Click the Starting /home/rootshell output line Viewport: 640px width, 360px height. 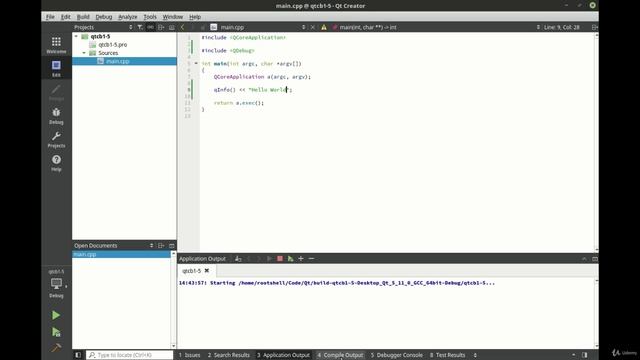click(x=337, y=282)
